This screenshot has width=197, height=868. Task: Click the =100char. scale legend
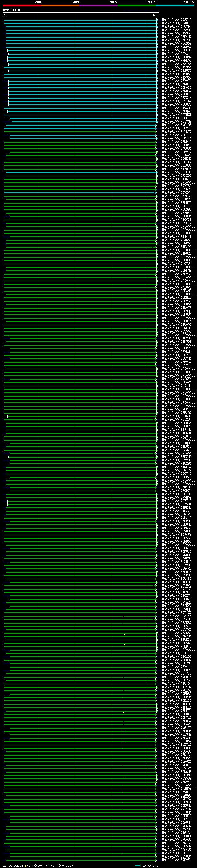tap(147, 866)
